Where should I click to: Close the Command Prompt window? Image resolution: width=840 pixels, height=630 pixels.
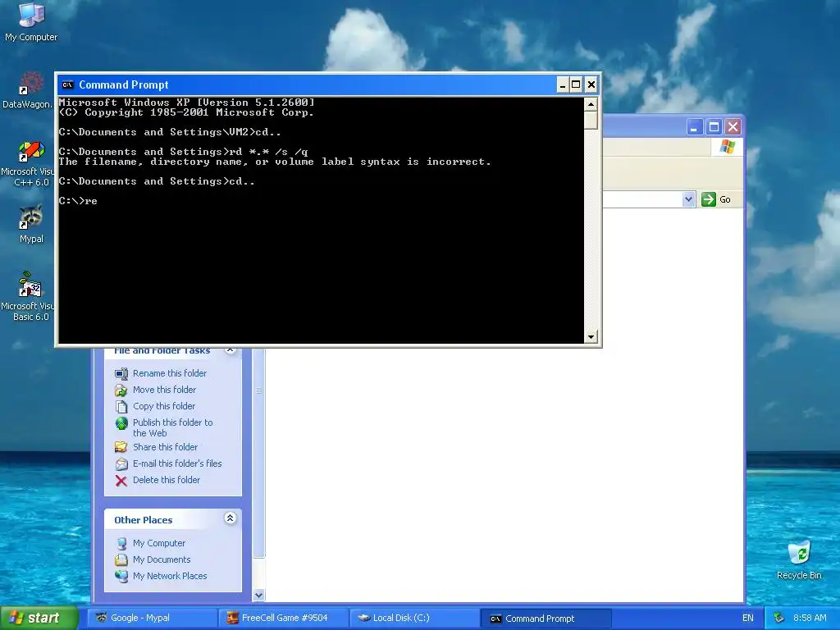tap(591, 84)
